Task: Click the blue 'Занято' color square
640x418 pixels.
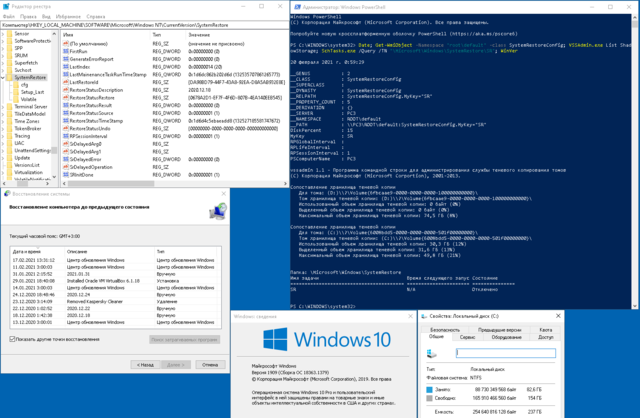Action: [x=429, y=390]
